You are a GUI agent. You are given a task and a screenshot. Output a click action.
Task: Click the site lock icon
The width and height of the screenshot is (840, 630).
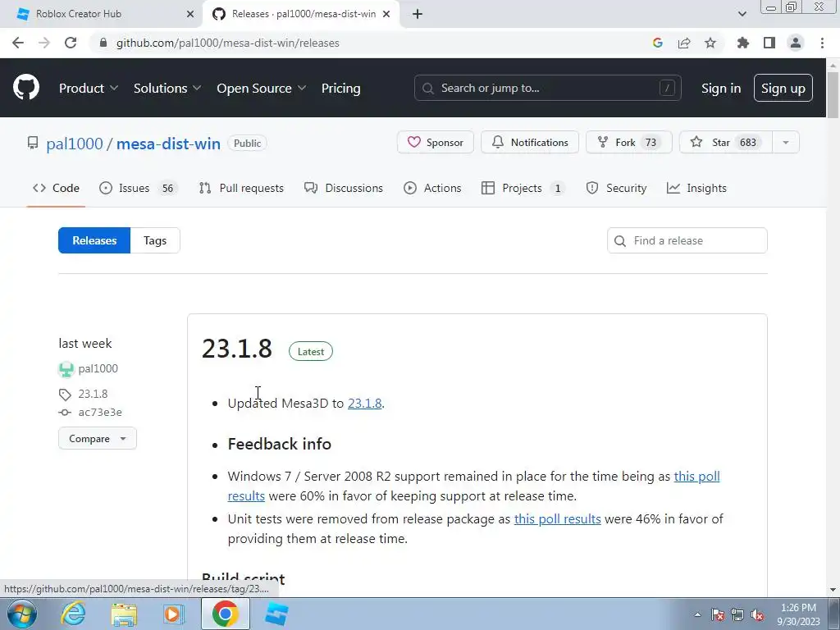[103, 43]
